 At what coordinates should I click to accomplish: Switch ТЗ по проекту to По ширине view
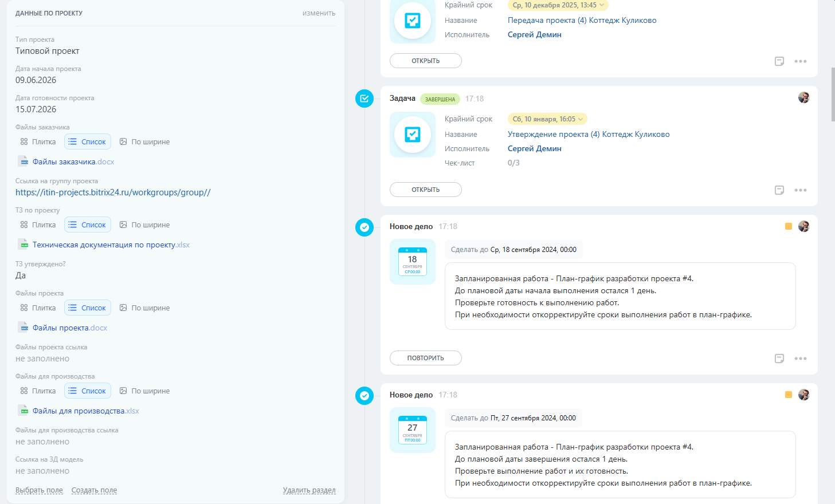(x=144, y=225)
